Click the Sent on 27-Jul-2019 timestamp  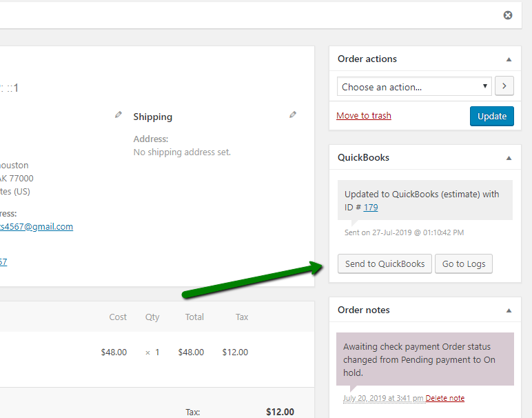[x=404, y=232]
